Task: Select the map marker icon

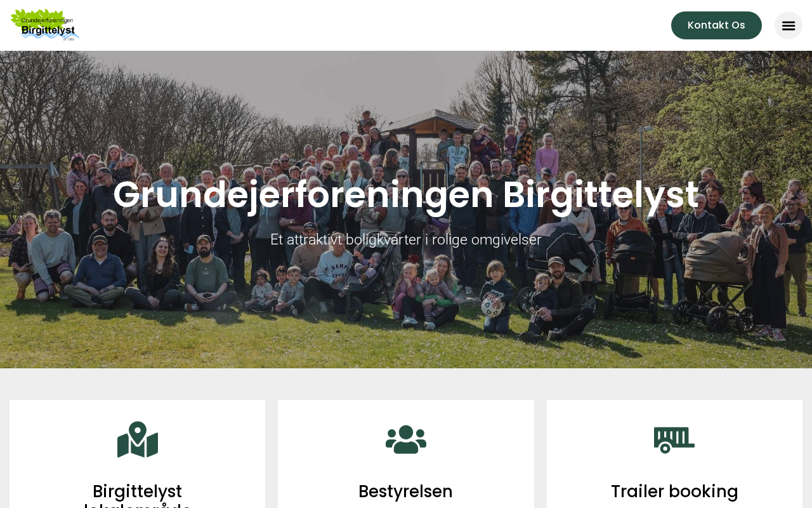Action: [138, 439]
